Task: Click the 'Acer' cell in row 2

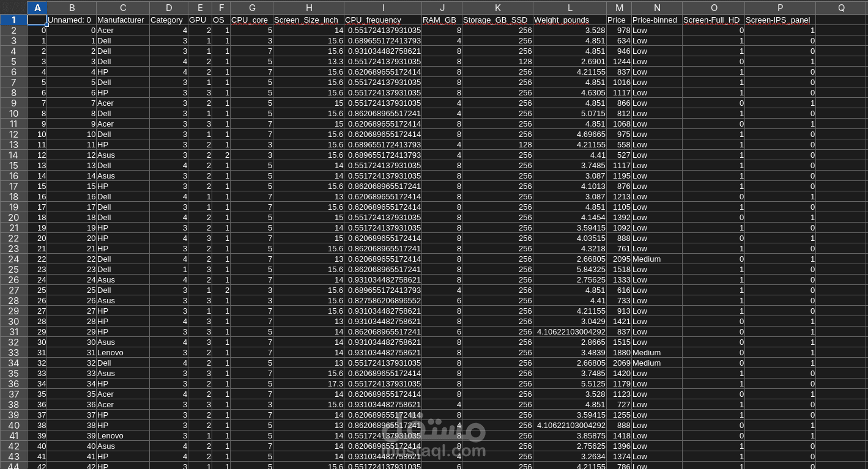Action: tap(123, 30)
